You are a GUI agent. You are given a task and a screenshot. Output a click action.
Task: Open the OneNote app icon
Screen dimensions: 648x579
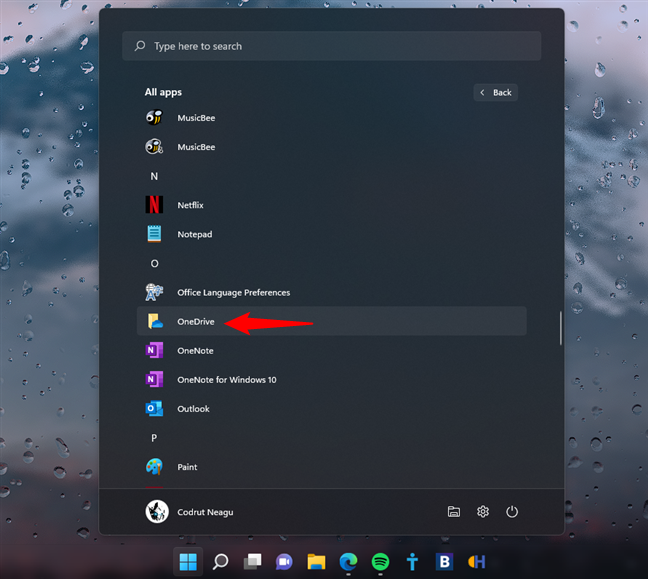point(154,350)
